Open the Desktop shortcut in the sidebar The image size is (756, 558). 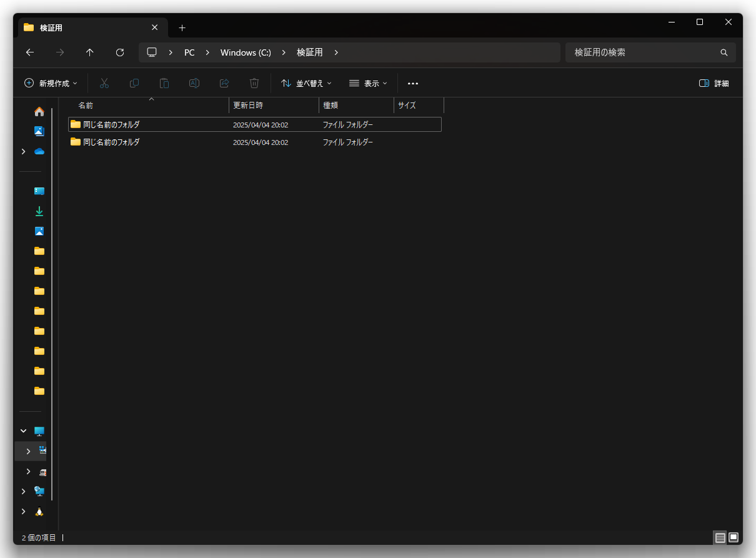click(39, 191)
